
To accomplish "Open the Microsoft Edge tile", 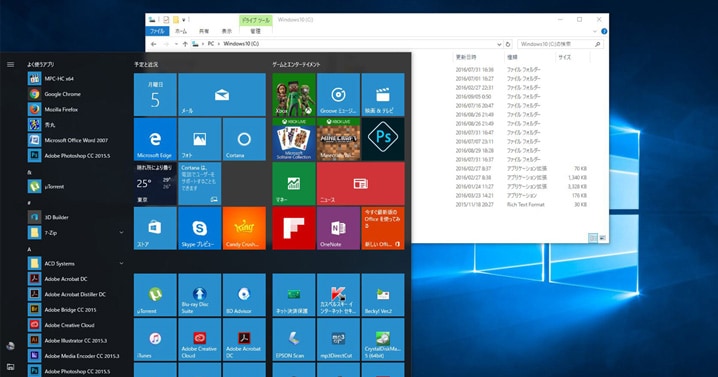I will pyautogui.click(x=155, y=139).
